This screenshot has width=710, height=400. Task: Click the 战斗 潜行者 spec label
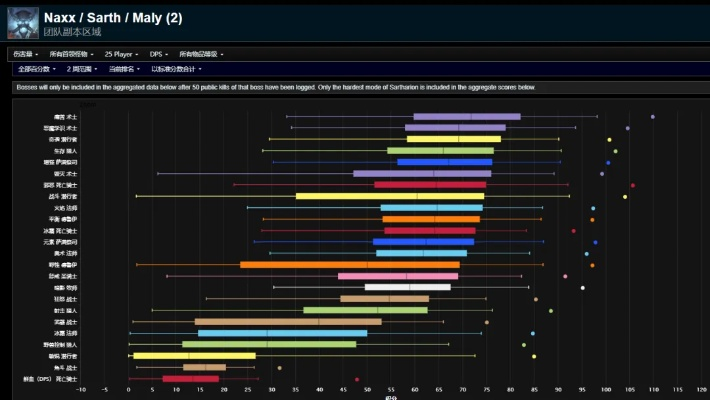pos(62,196)
